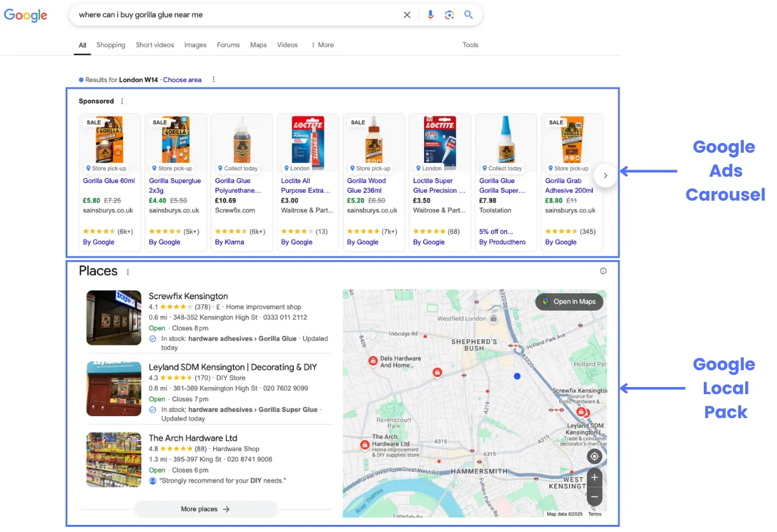Screen dimensions: 777x532
Task: Open the Sponsored section three-dot menu
Action: [122, 102]
